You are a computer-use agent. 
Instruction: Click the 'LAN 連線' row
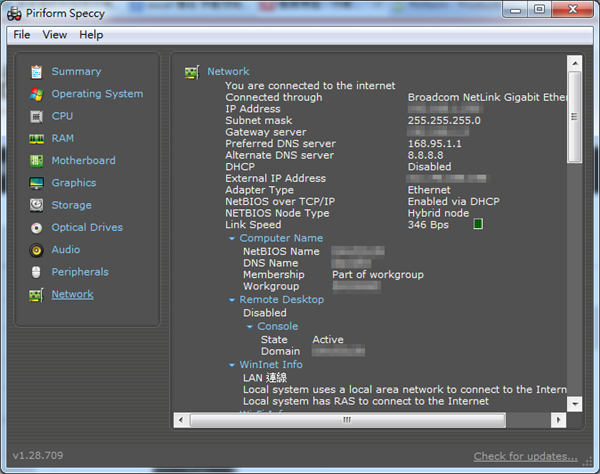(x=265, y=378)
